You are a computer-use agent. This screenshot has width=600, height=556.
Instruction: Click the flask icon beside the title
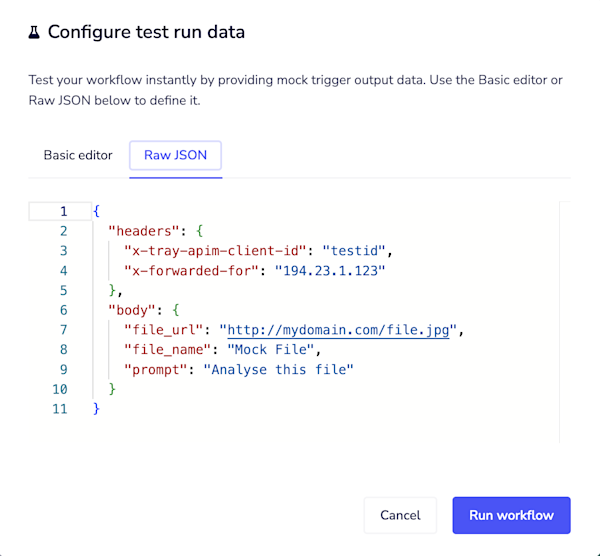click(34, 32)
